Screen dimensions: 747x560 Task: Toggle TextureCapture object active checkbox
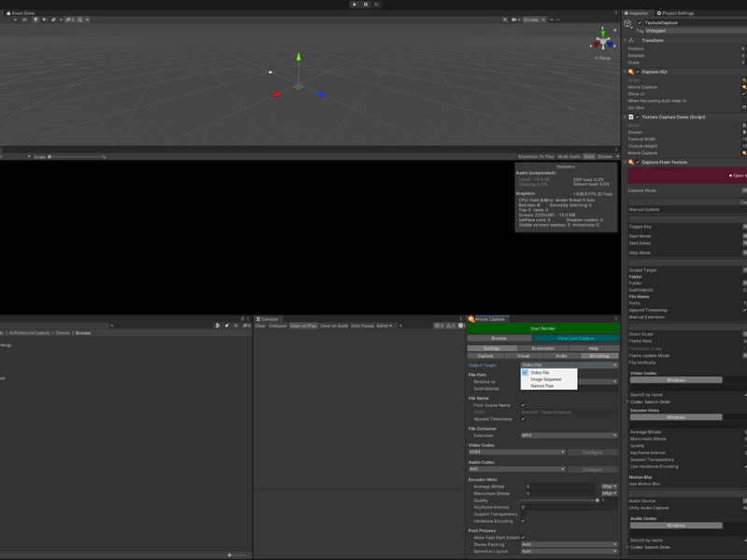click(x=640, y=22)
